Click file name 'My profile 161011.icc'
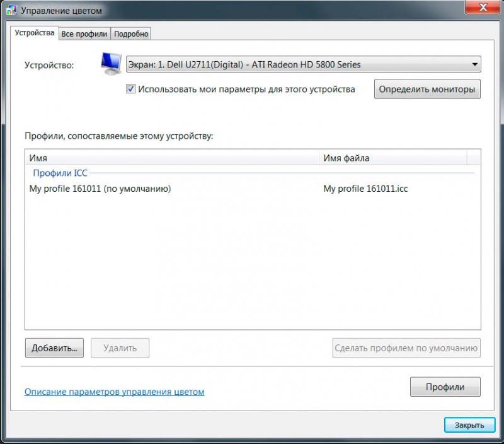 365,189
